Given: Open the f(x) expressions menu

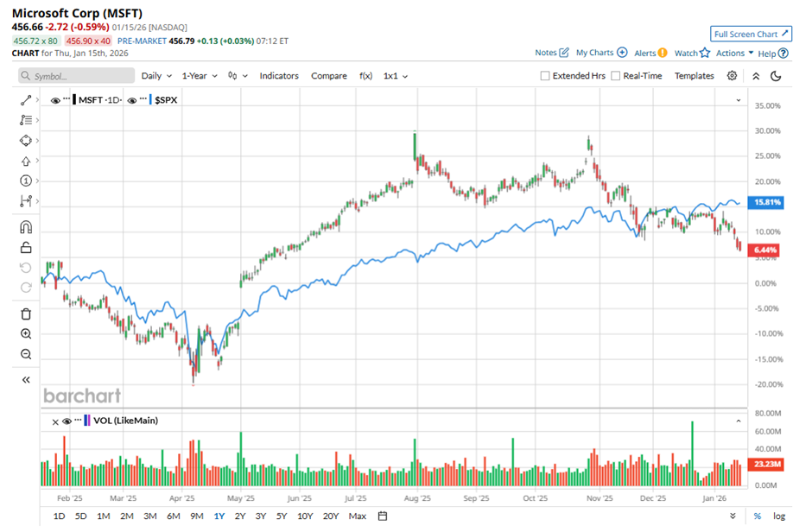Looking at the screenshot, I should click(365, 75).
